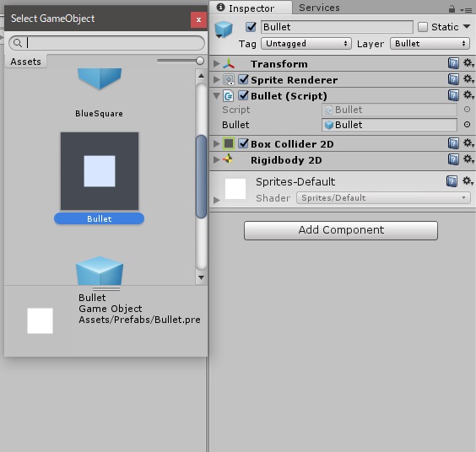Disable the Sprite Renderer component checkbox
The height and width of the screenshot is (452, 476).
click(x=243, y=79)
